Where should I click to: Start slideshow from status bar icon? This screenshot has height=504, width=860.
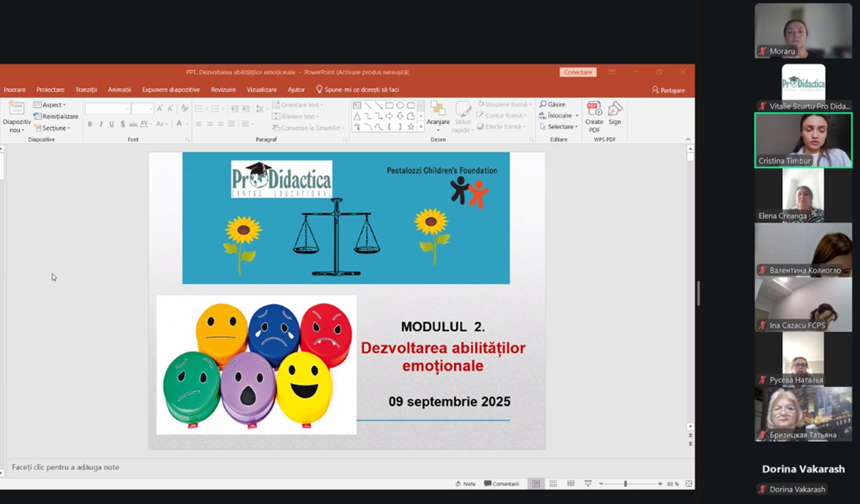(x=588, y=484)
